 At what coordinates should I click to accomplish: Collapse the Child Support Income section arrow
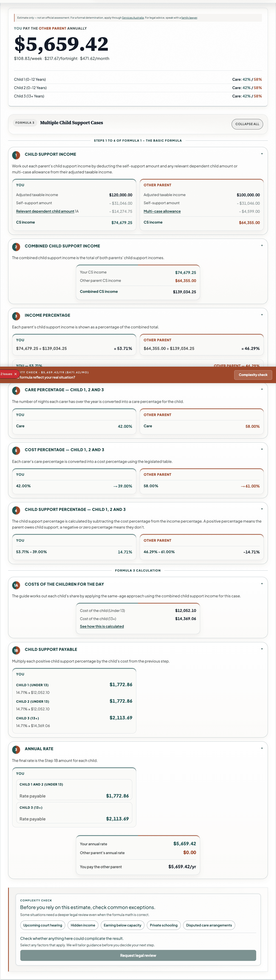[x=261, y=154]
